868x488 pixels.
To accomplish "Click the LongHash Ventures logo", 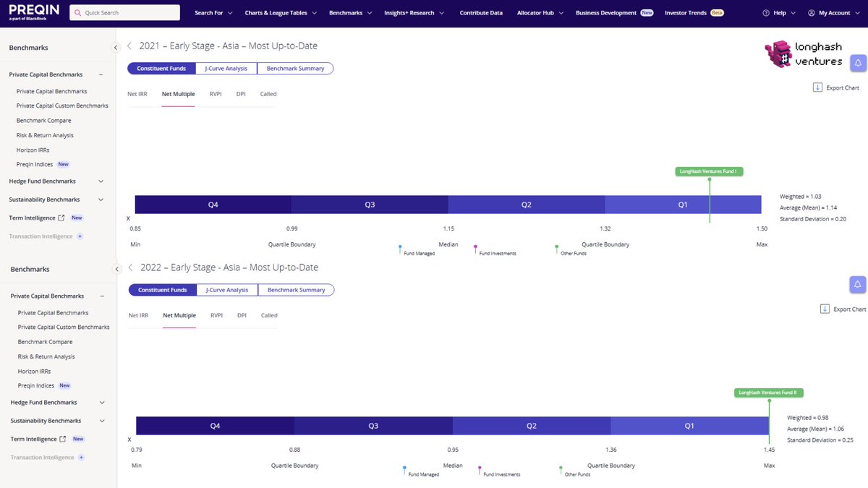I will (804, 54).
